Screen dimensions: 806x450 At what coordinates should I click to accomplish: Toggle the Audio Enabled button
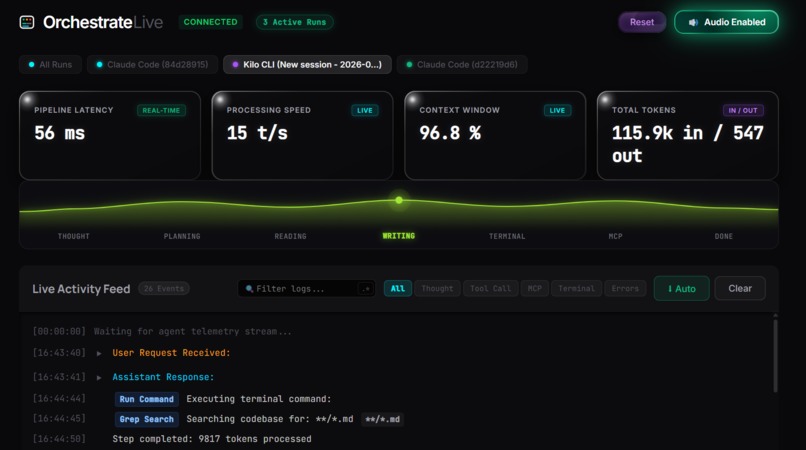pyautogui.click(x=726, y=22)
